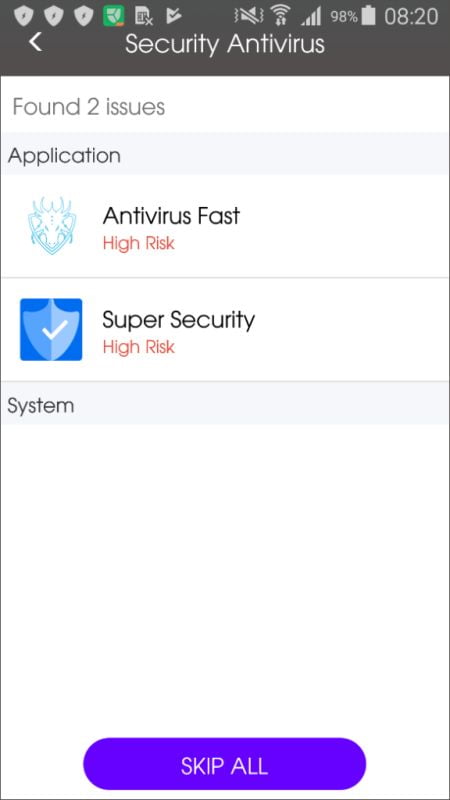Tap the System section header
This screenshot has width=450, height=800.
(x=225, y=405)
